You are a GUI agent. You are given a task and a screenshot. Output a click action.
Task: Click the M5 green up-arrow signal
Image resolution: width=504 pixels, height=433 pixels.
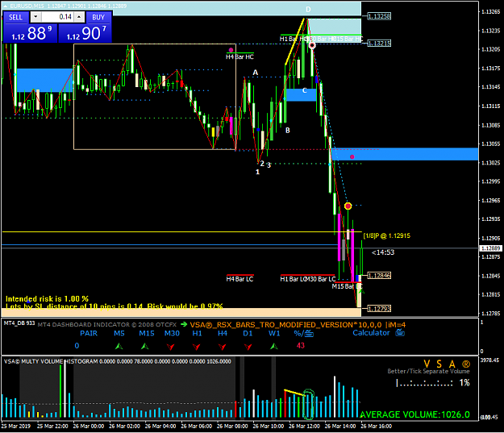(x=119, y=346)
